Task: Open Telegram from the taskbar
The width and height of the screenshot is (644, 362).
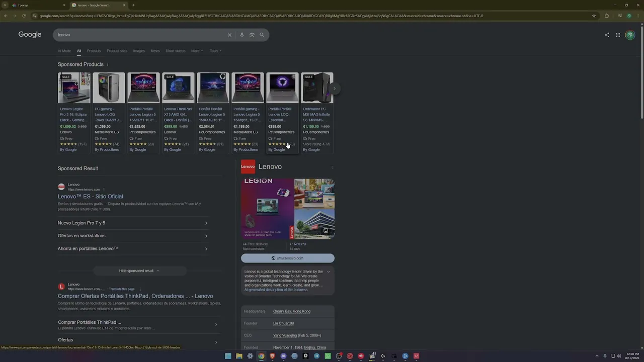Action: (x=316, y=356)
